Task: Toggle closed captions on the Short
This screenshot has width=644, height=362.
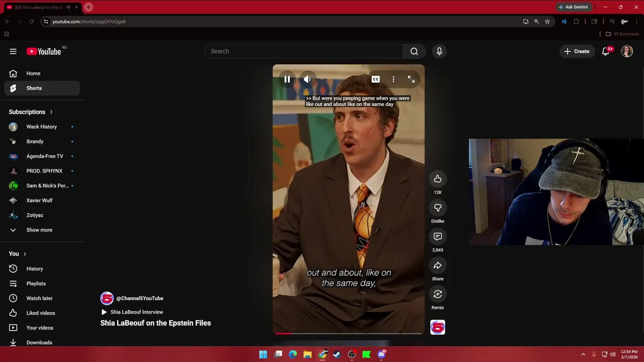Action: [x=375, y=79]
